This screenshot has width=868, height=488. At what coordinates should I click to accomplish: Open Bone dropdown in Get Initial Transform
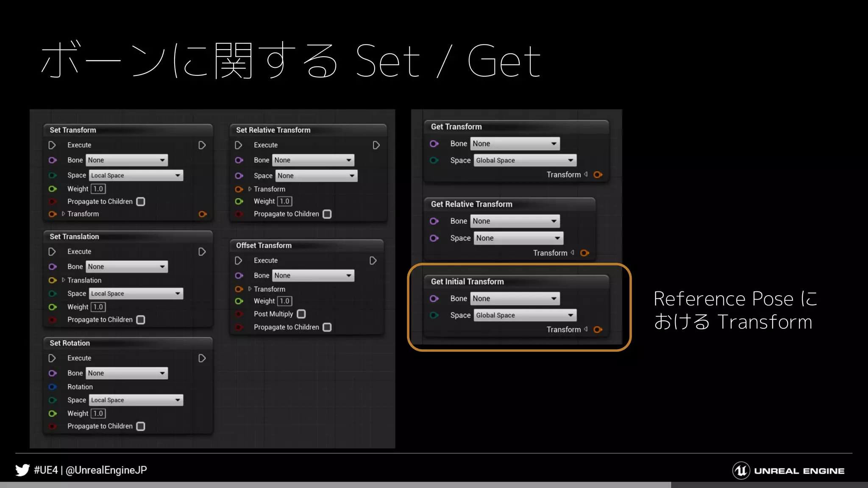click(515, 299)
